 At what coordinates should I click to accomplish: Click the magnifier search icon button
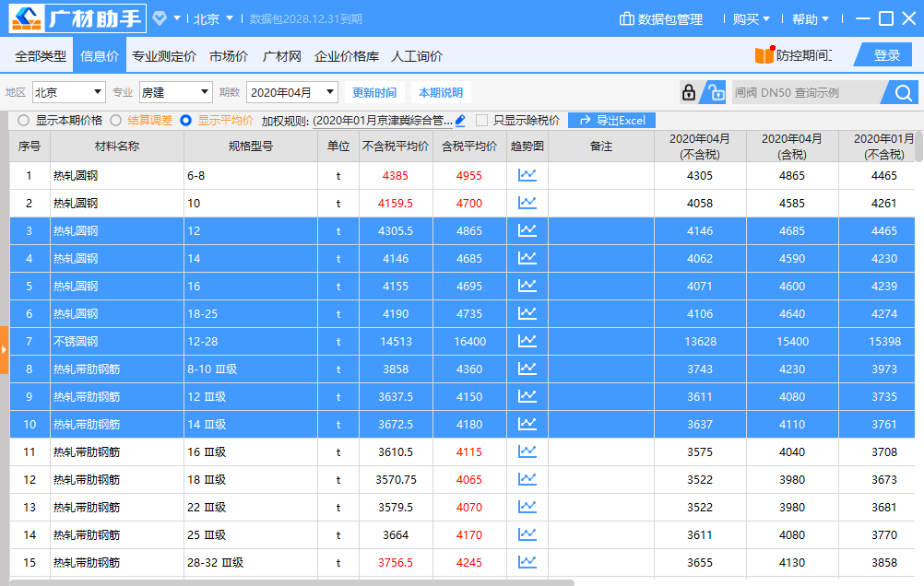903,92
